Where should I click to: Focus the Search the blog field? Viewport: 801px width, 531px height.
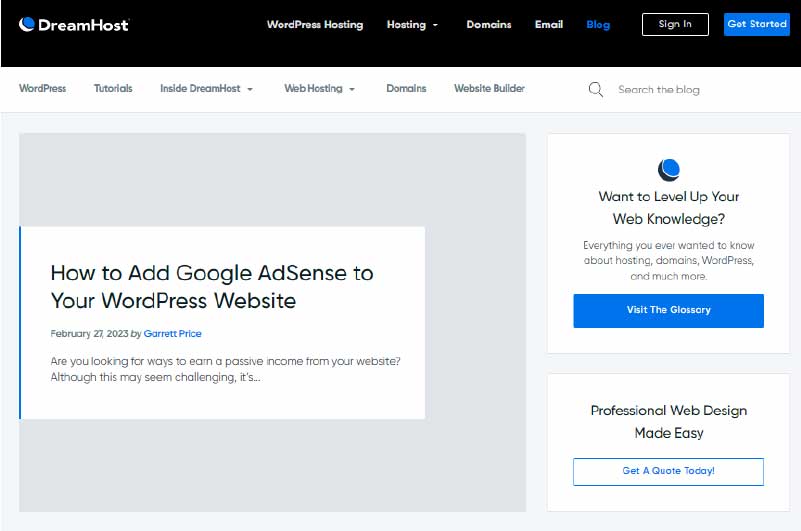[658, 90]
